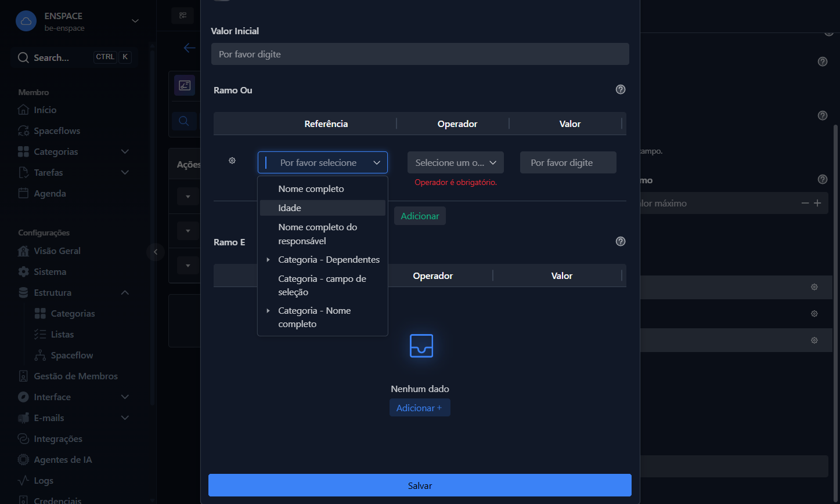Collapse the sidebar with the arrow handle

click(x=156, y=252)
